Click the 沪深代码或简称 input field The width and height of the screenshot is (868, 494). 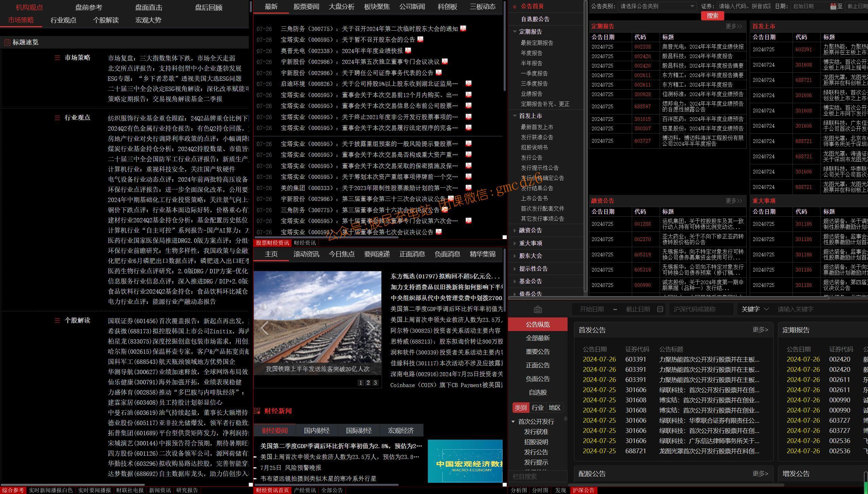(x=701, y=309)
